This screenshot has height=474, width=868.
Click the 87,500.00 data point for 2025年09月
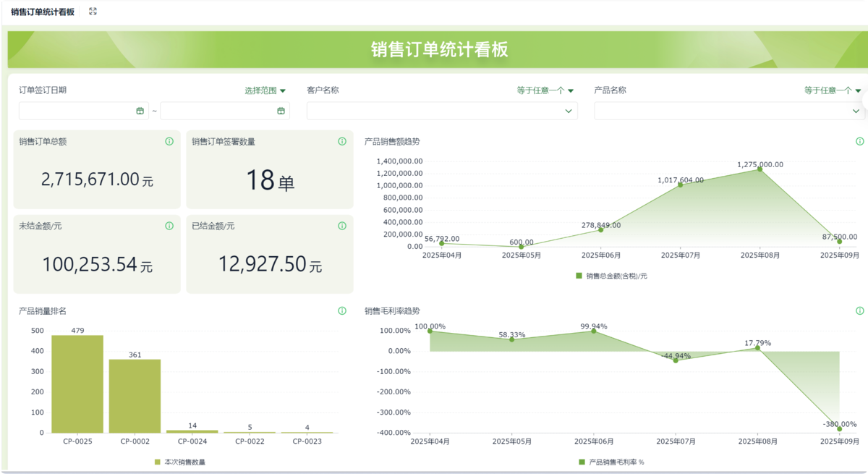[x=839, y=241]
